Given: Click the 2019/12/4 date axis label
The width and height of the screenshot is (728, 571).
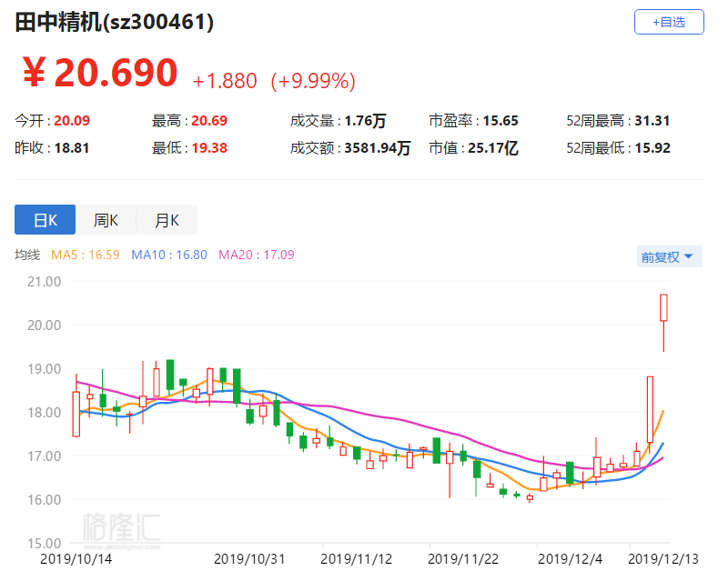Looking at the screenshot, I should (x=570, y=559).
